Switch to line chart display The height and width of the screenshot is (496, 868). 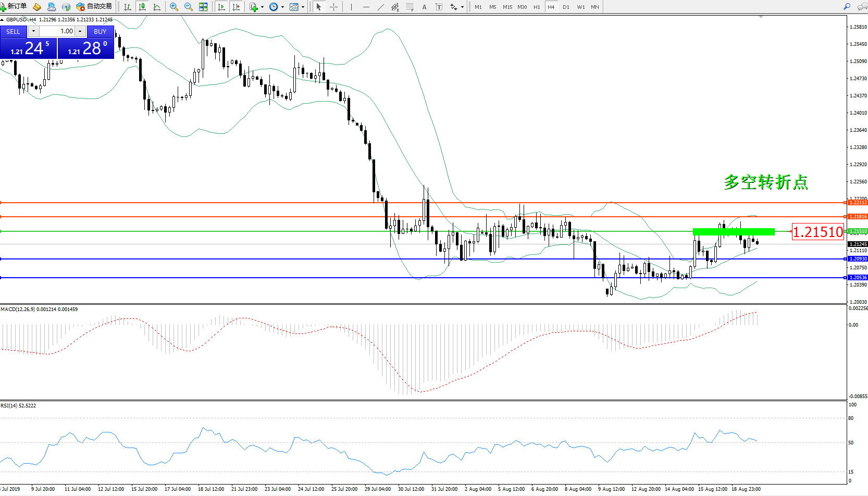point(156,7)
